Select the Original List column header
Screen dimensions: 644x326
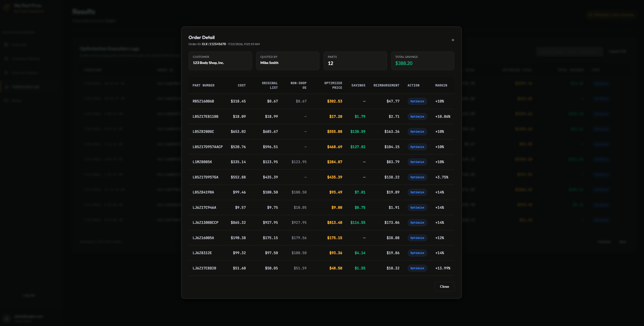(x=270, y=85)
